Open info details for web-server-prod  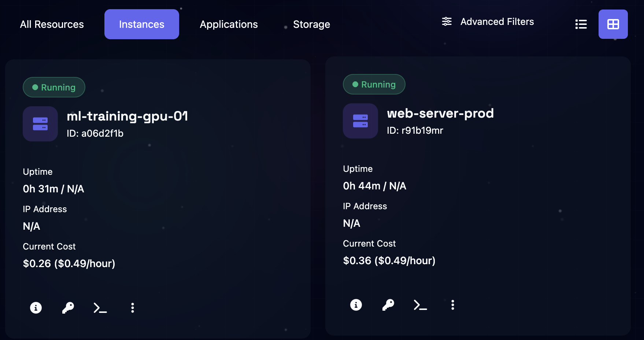355,304
